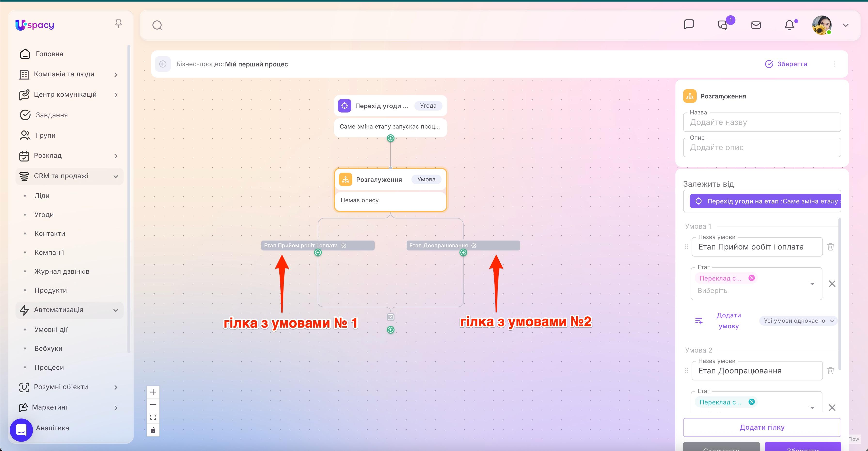
Task: Open the Етап dropdown in Умова 1
Action: click(x=812, y=283)
